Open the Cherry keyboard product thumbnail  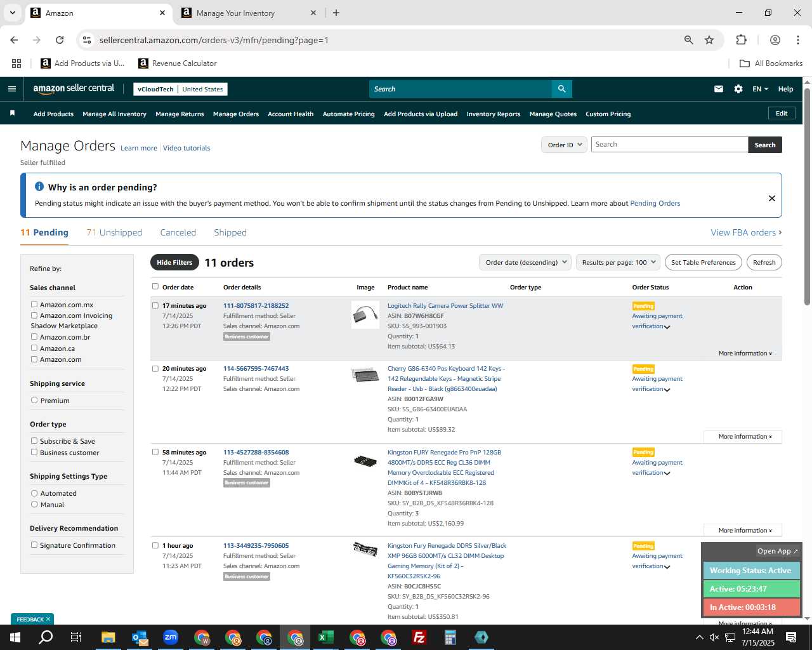point(365,375)
